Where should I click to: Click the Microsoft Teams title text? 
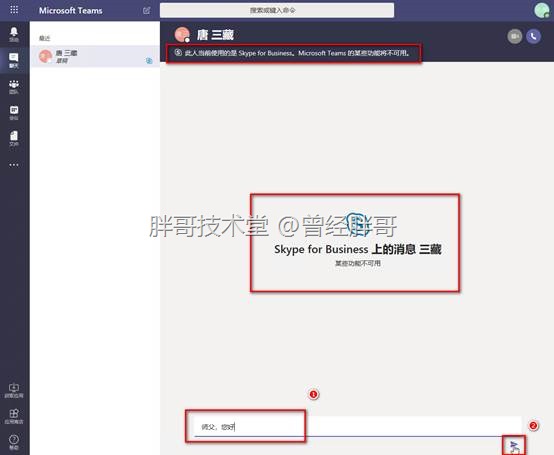point(71,11)
